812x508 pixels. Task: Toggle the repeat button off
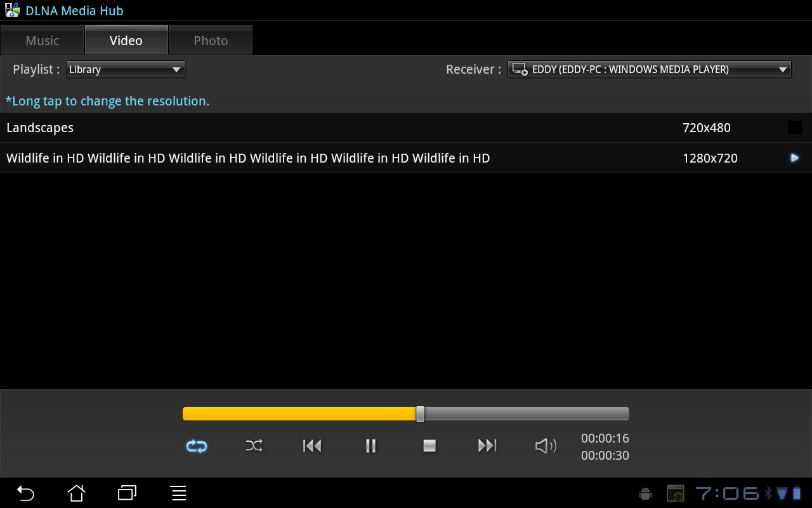tap(196, 446)
